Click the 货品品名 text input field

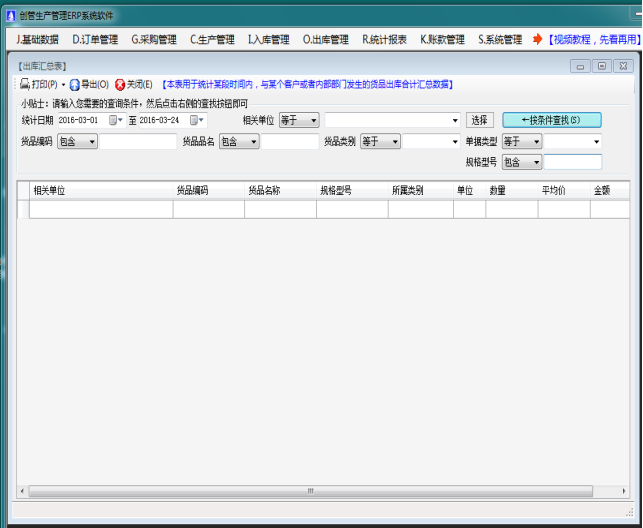coord(290,142)
